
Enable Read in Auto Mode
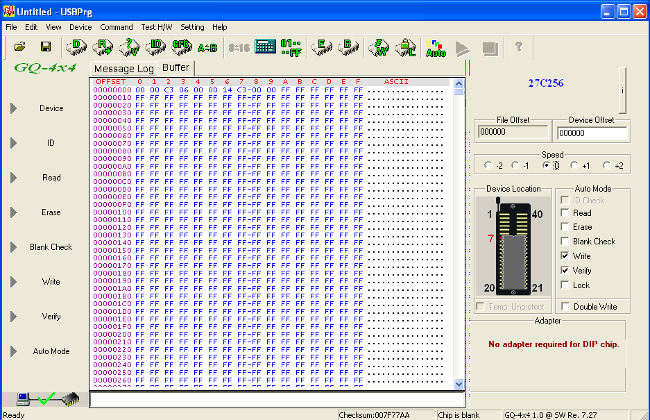click(565, 213)
